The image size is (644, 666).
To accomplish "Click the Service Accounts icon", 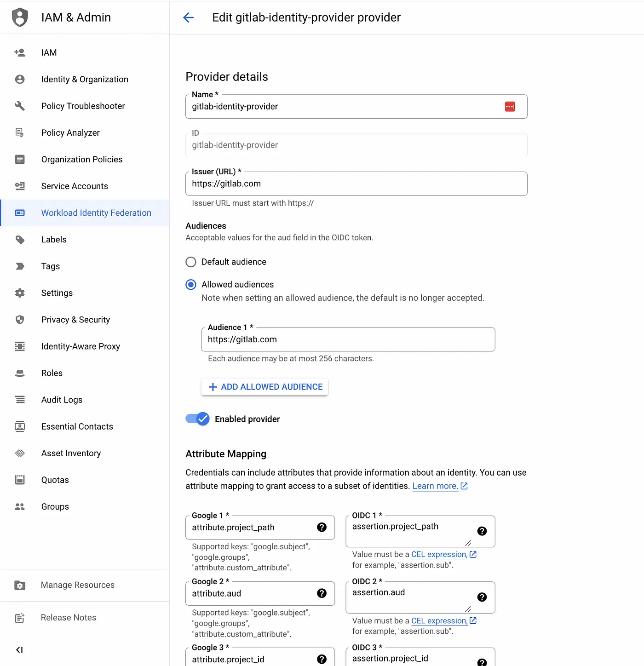I will pos(20,186).
